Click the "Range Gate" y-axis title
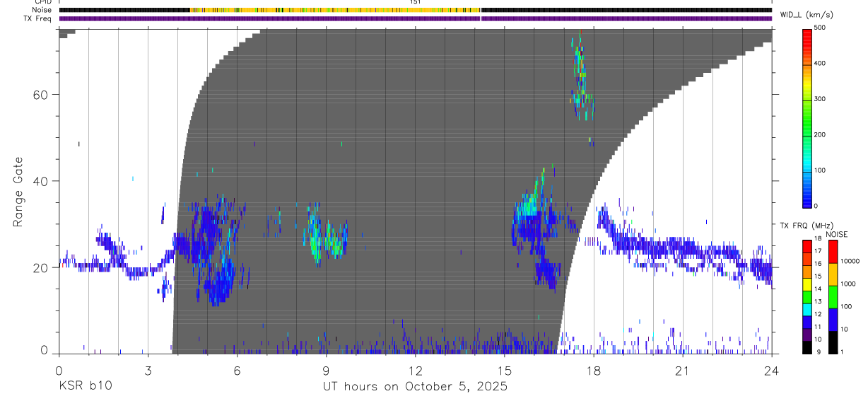Viewport: 868px width, 401px height. [x=18, y=191]
